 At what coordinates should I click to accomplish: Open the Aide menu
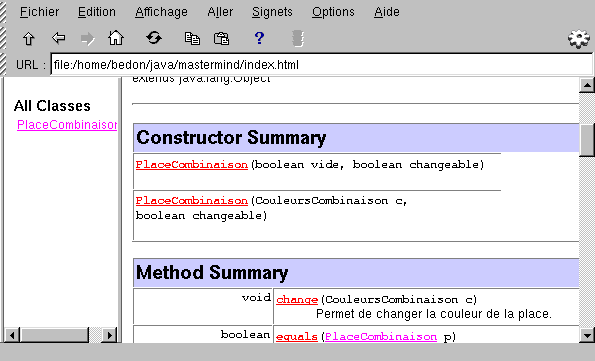[387, 12]
